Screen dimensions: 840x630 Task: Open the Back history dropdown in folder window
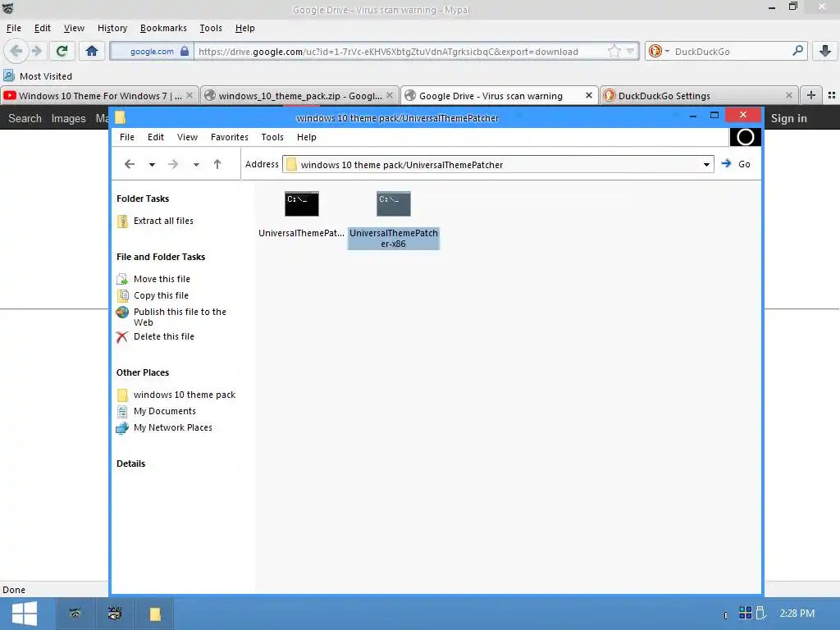point(152,164)
